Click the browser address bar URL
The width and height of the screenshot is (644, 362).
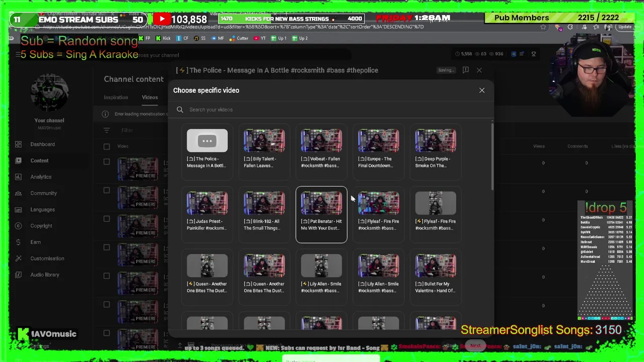point(234,27)
